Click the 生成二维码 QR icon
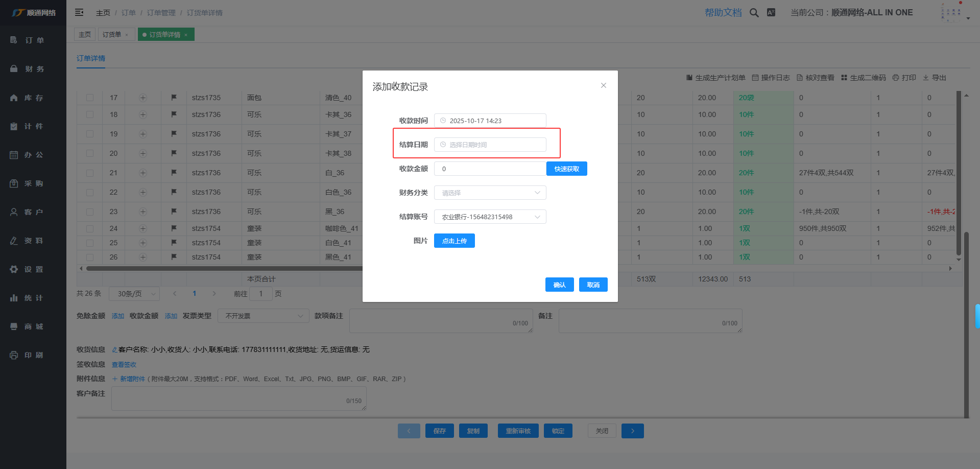This screenshot has height=469, width=980. tap(844, 78)
